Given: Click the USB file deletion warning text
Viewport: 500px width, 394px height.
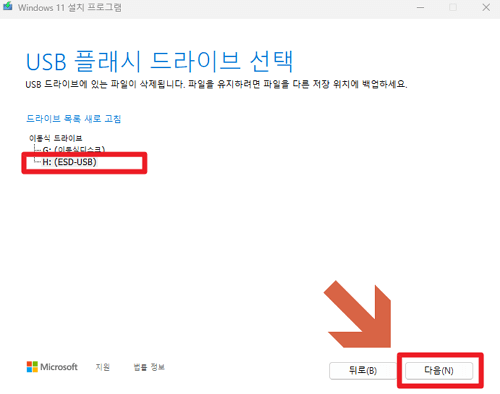Looking at the screenshot, I should 216,84.
